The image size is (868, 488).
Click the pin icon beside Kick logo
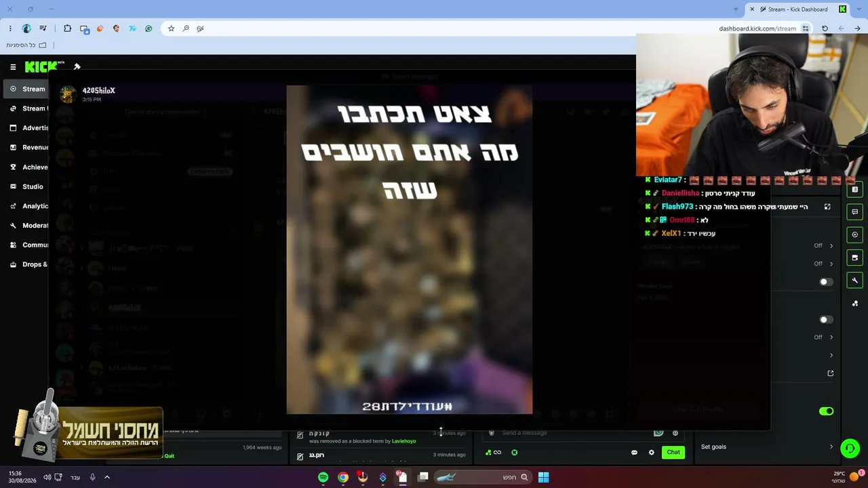click(x=77, y=66)
